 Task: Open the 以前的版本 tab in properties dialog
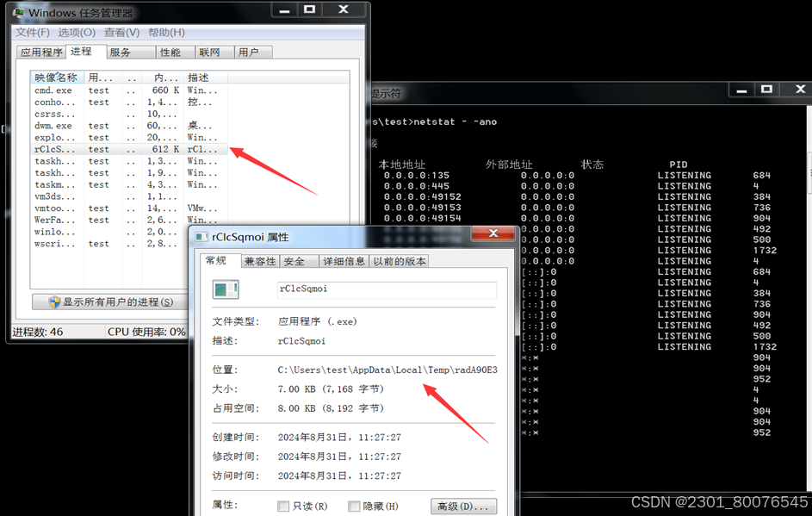tap(400, 262)
